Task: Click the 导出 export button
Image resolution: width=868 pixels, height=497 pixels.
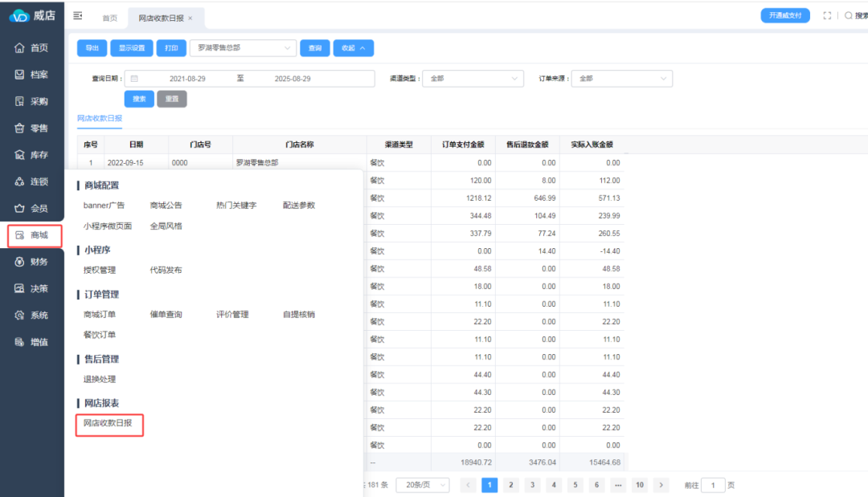Action: coord(92,48)
